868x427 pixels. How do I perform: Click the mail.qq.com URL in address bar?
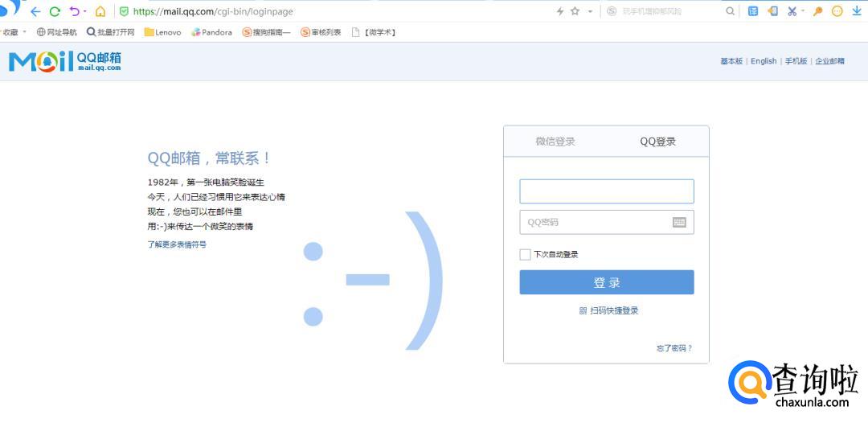(x=213, y=11)
